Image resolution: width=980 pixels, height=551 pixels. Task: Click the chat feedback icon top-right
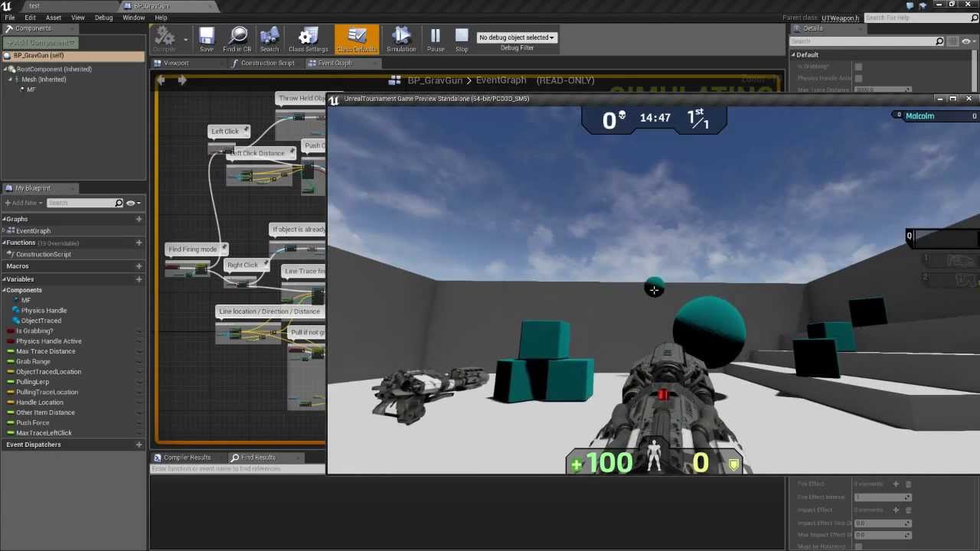click(x=910, y=5)
